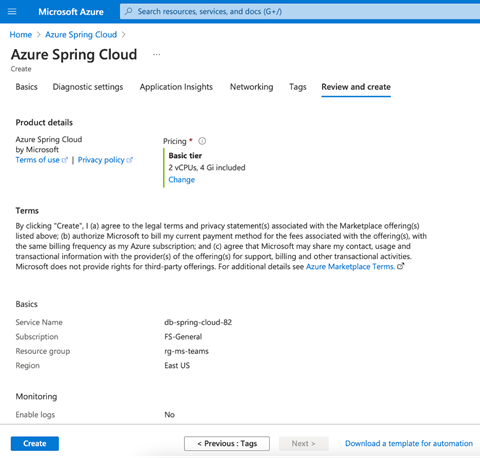Go back with Previous : Tags button

click(x=227, y=444)
